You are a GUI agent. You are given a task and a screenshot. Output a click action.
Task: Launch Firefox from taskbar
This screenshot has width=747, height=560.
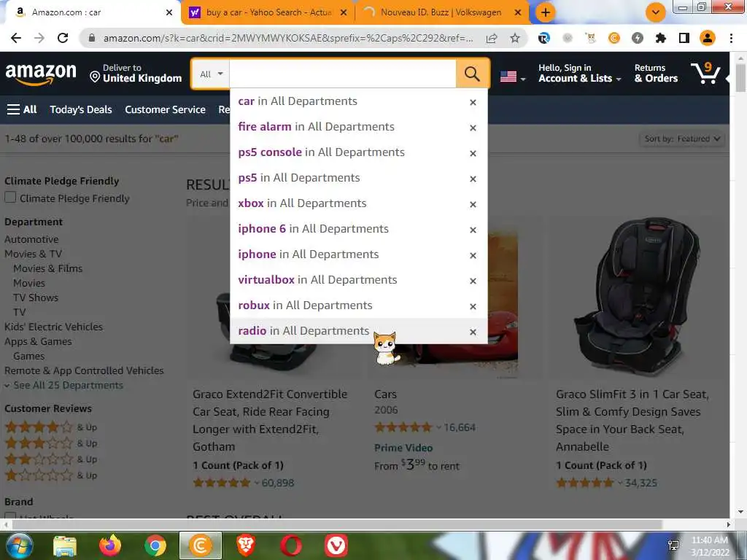[110, 545]
